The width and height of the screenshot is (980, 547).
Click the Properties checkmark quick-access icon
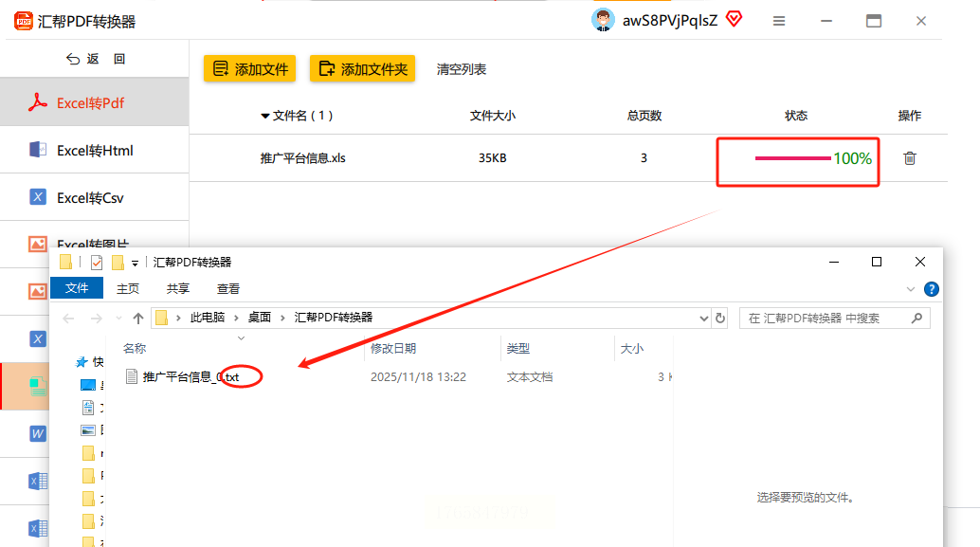point(97,263)
